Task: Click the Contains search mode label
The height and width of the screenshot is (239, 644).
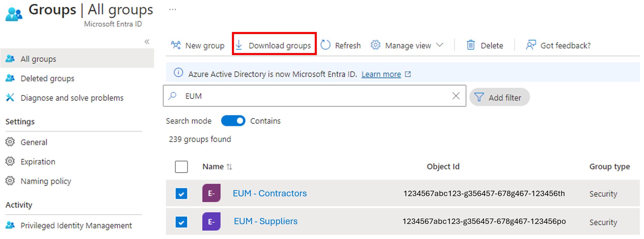Action: tap(265, 121)
